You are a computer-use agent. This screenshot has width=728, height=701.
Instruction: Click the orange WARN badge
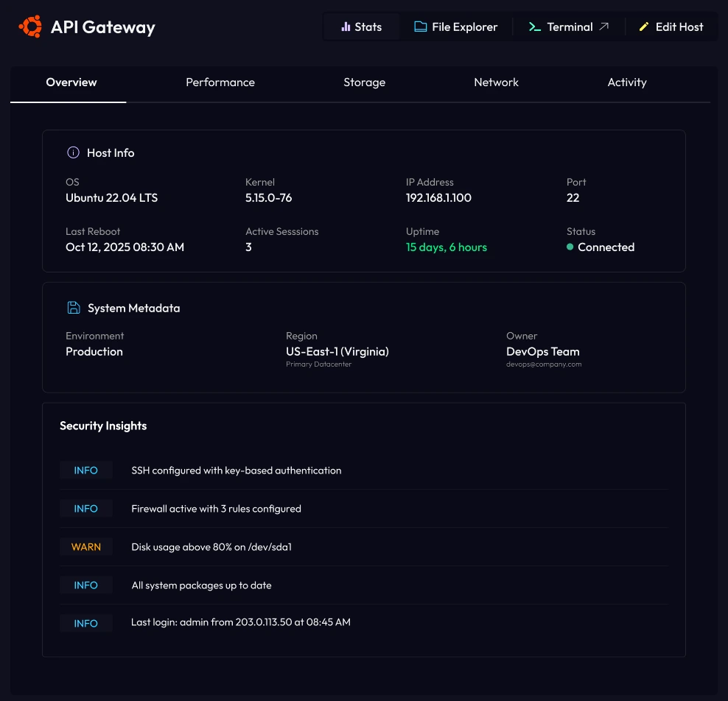[x=86, y=546]
